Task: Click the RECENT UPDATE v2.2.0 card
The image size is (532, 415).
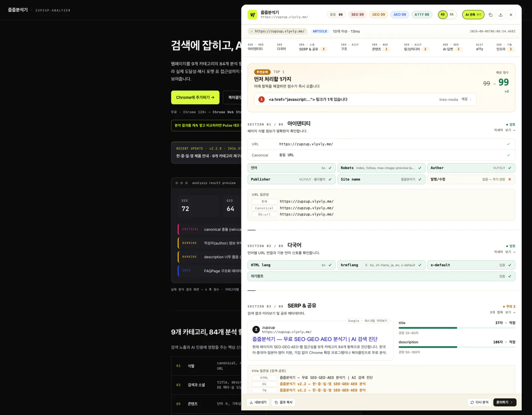Action: (x=206, y=152)
